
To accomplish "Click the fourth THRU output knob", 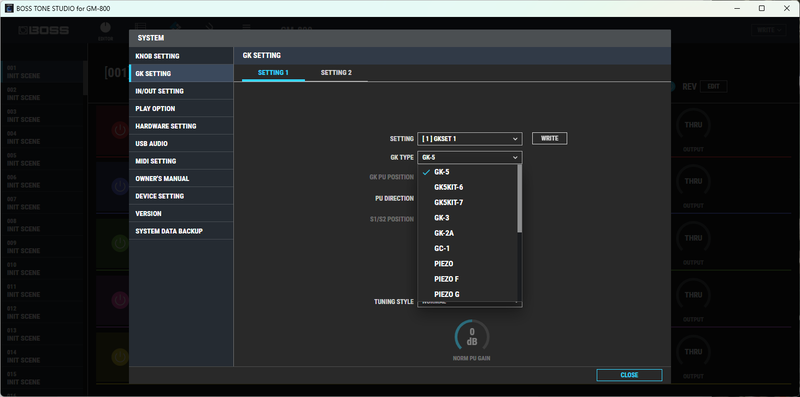I will (693, 295).
